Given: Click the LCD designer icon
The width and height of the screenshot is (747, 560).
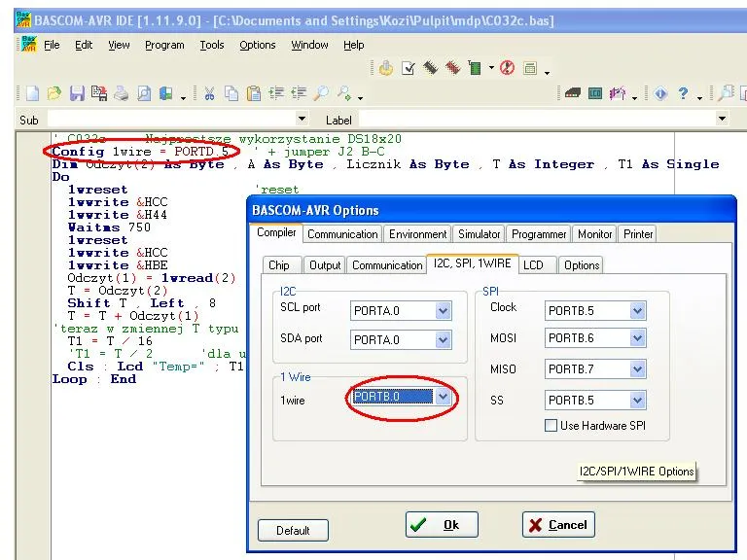Looking at the screenshot, I should pyautogui.click(x=594, y=94).
